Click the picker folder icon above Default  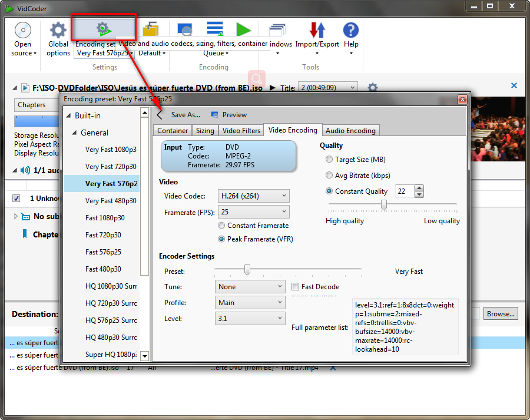[x=151, y=29]
